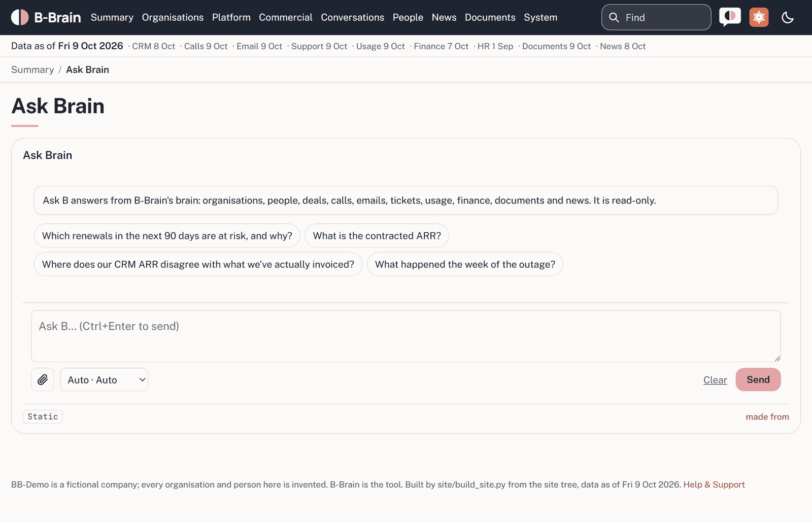The height and width of the screenshot is (523, 812).
Task: Grab the text area resize handle
Action: point(777,358)
